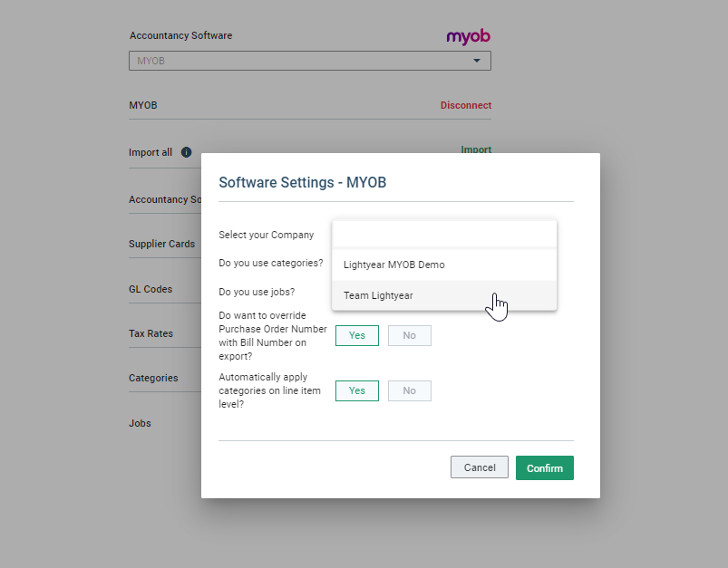Open the Tax Rates section

pyautogui.click(x=150, y=333)
